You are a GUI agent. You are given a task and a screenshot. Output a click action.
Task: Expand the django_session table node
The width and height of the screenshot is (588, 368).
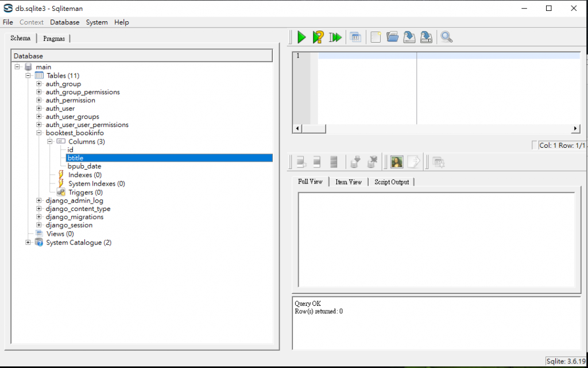[38, 225]
